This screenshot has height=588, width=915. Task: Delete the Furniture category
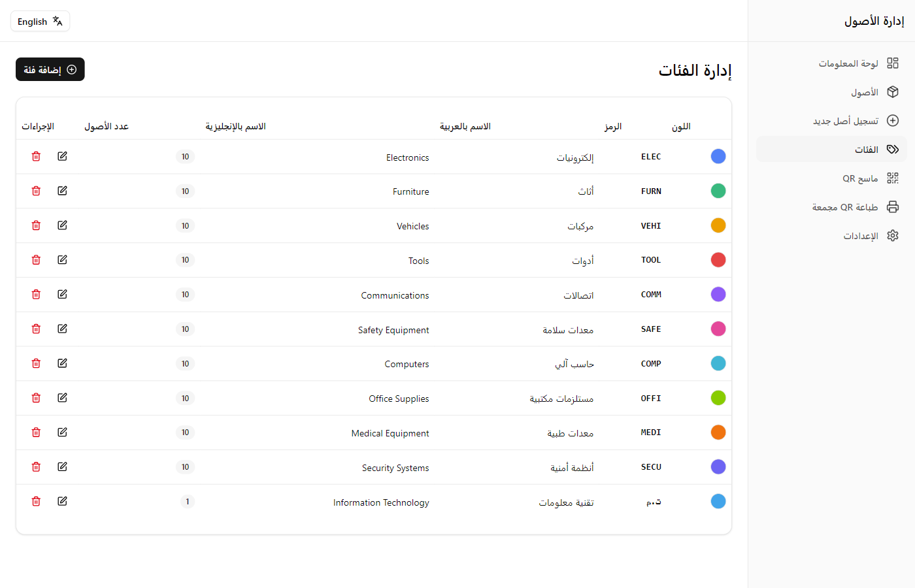click(36, 191)
